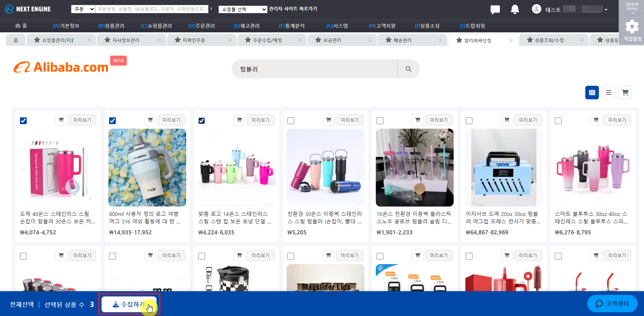Switch to the 배송관리 tab
644x316 pixels.
(402, 40)
